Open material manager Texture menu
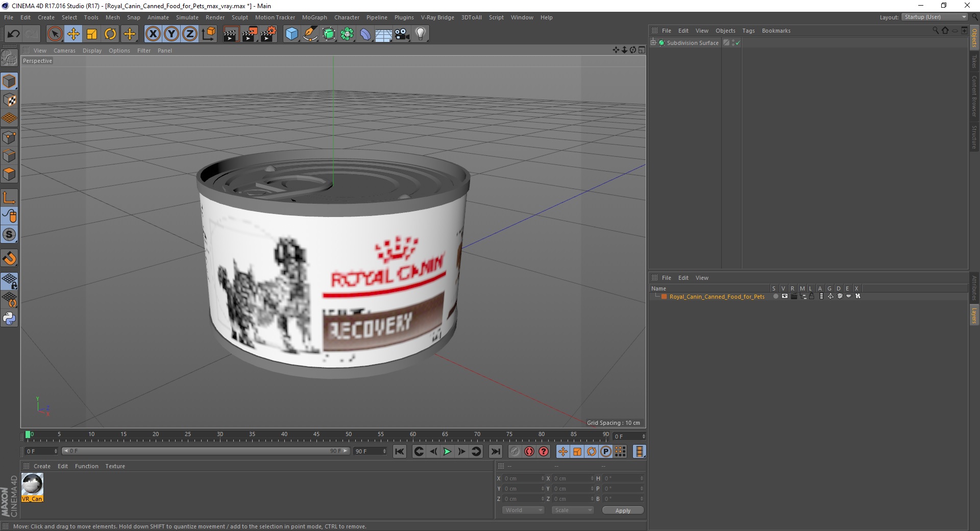Image resolution: width=980 pixels, height=531 pixels. 115,466
